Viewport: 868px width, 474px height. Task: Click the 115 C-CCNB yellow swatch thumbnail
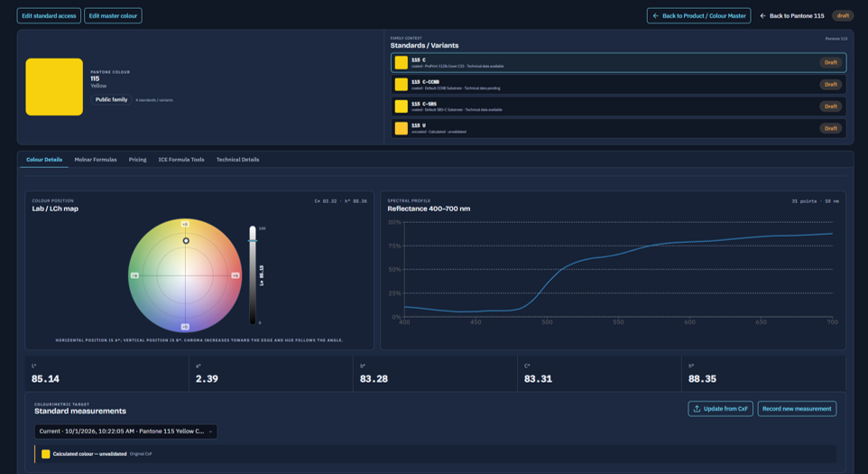[402, 84]
